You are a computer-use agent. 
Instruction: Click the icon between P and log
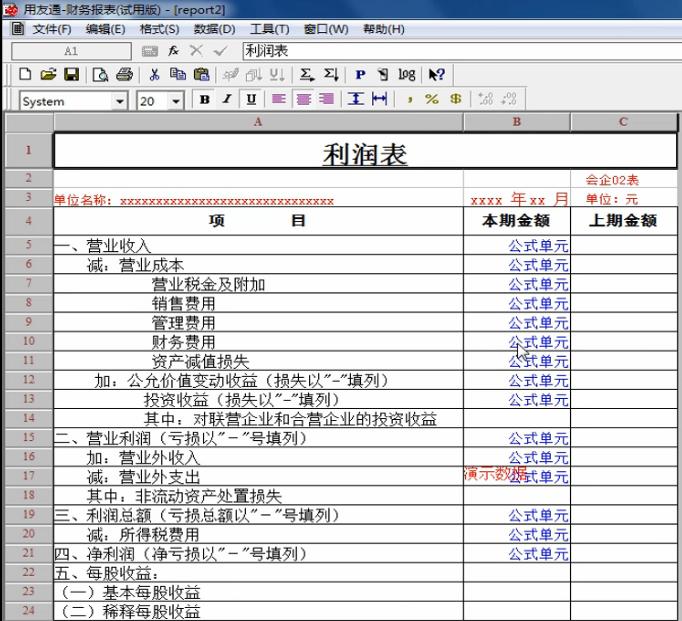click(383, 75)
